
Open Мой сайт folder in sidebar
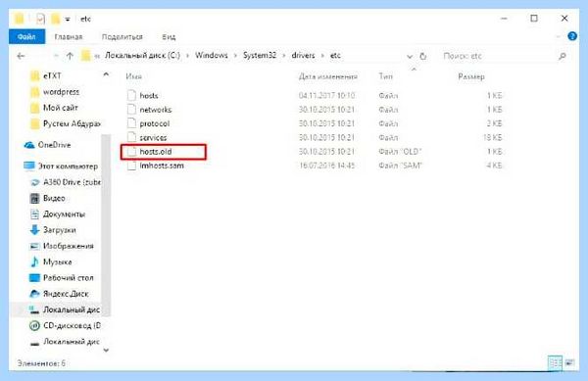(x=61, y=108)
